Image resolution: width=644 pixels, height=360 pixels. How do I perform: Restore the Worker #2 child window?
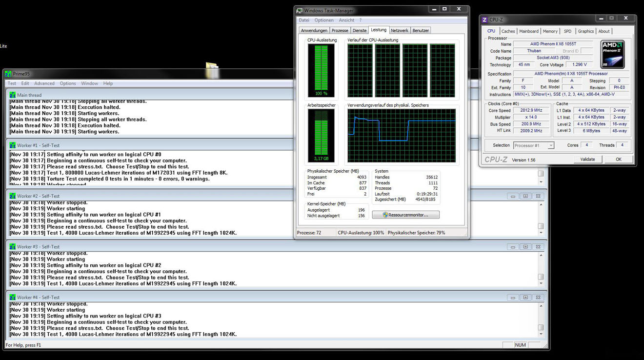click(x=525, y=196)
